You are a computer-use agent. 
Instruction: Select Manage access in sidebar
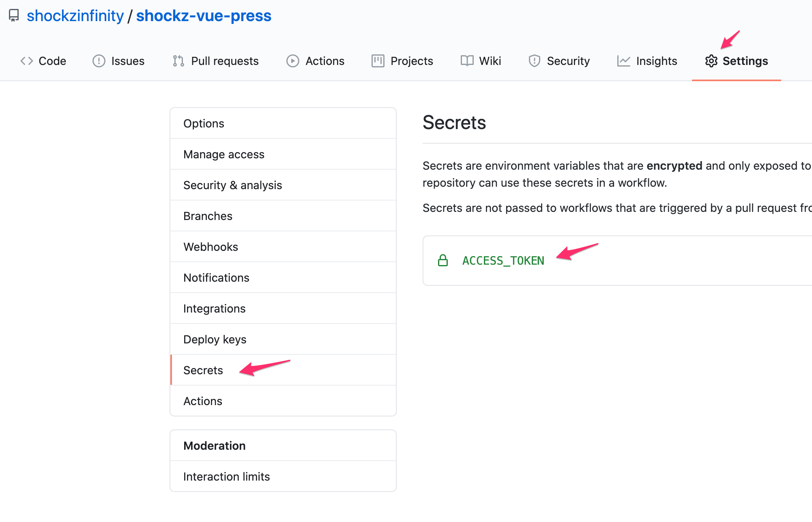pos(224,154)
